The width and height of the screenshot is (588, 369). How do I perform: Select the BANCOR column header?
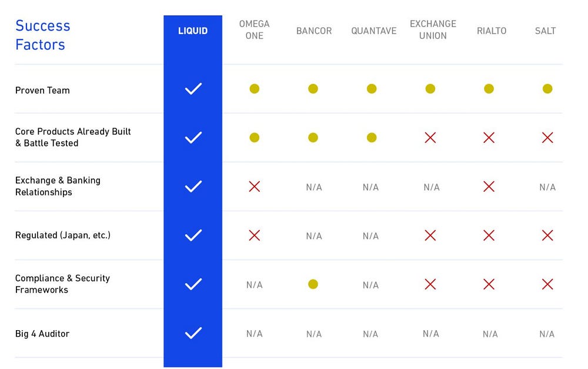[314, 31]
